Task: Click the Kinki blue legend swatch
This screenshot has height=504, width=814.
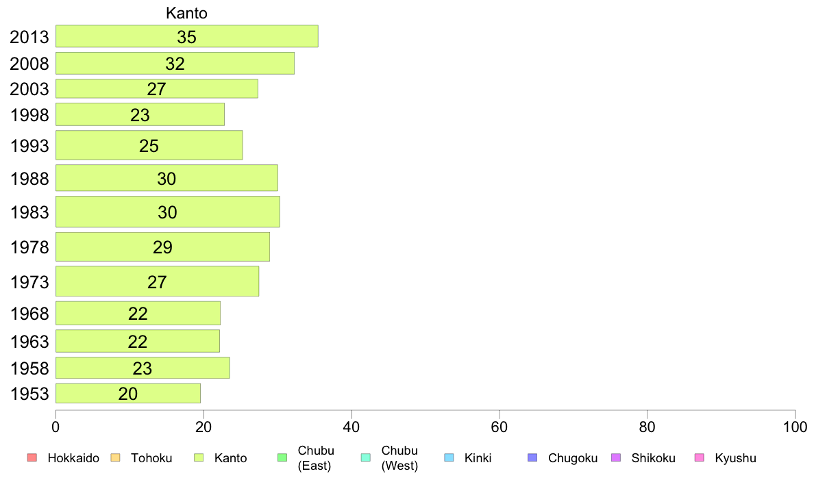Action: [449, 458]
